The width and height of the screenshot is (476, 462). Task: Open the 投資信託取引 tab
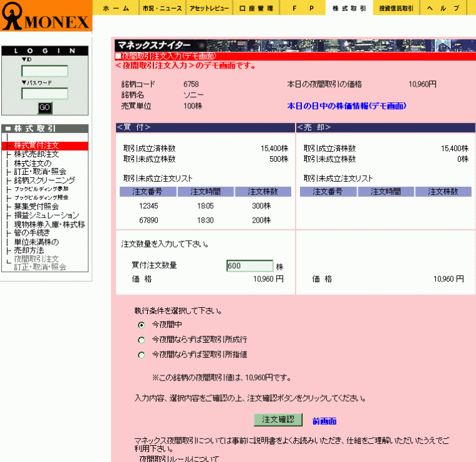coord(396,8)
